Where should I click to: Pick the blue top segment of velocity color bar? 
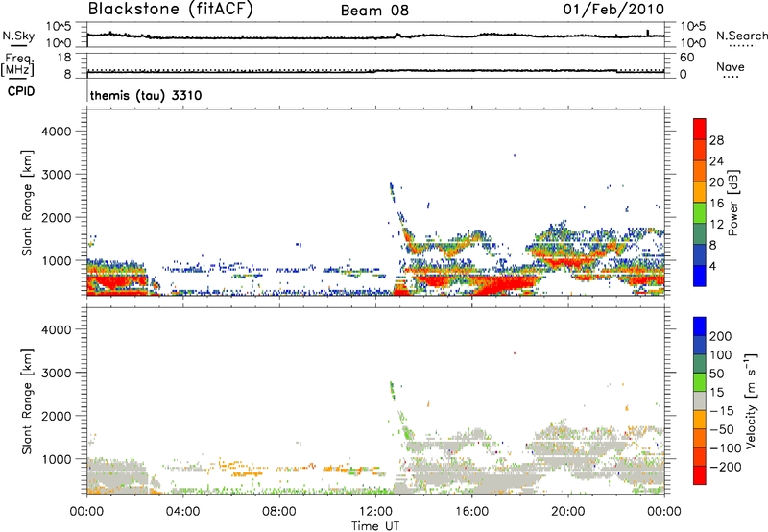[700, 326]
